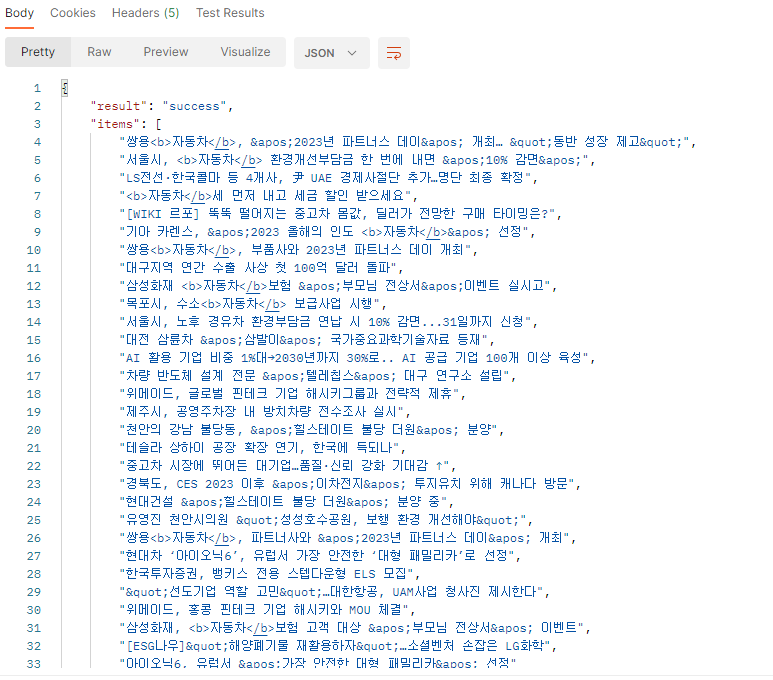Switch to the Body tab

pyautogui.click(x=19, y=13)
